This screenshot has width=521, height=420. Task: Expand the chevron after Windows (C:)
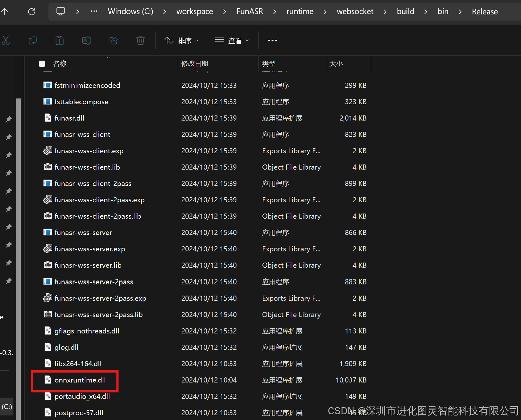click(x=165, y=12)
